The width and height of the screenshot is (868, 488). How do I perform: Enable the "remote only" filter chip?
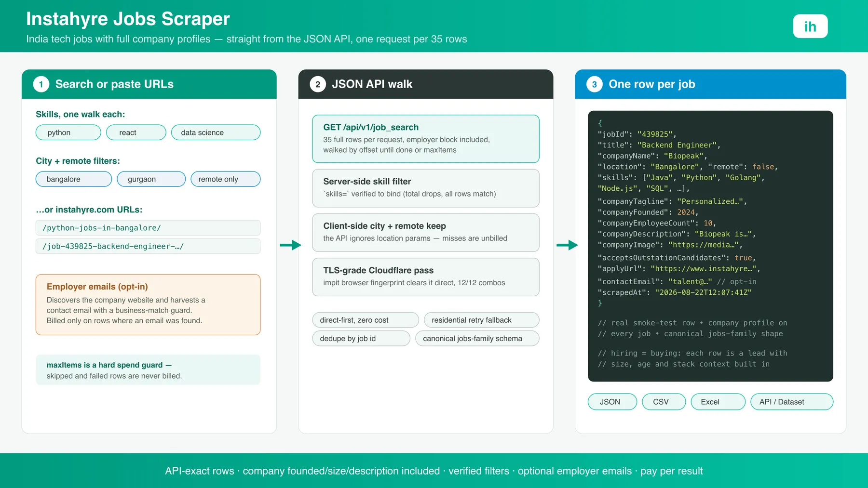226,179
